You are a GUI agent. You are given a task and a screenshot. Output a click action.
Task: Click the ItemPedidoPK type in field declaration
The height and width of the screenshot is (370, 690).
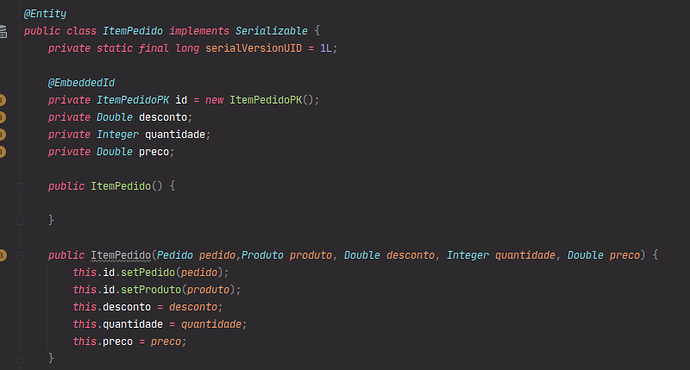(133, 100)
